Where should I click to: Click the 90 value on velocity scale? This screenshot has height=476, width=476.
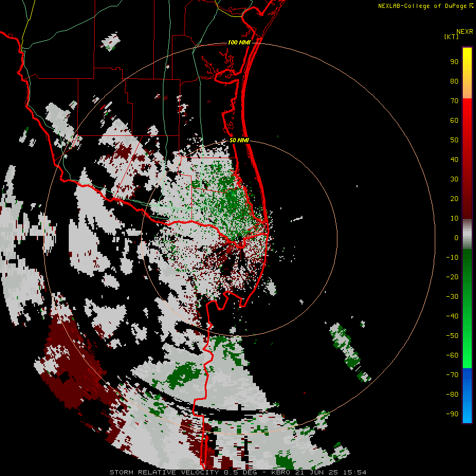click(x=454, y=62)
